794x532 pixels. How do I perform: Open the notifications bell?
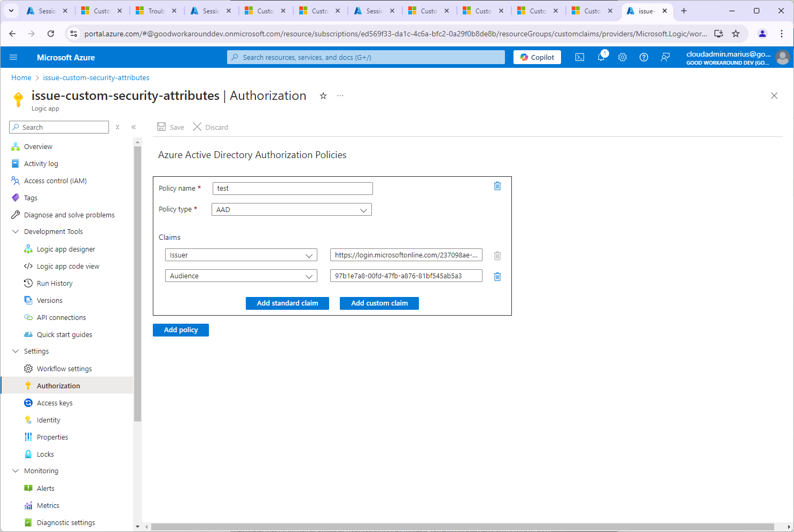coord(601,57)
